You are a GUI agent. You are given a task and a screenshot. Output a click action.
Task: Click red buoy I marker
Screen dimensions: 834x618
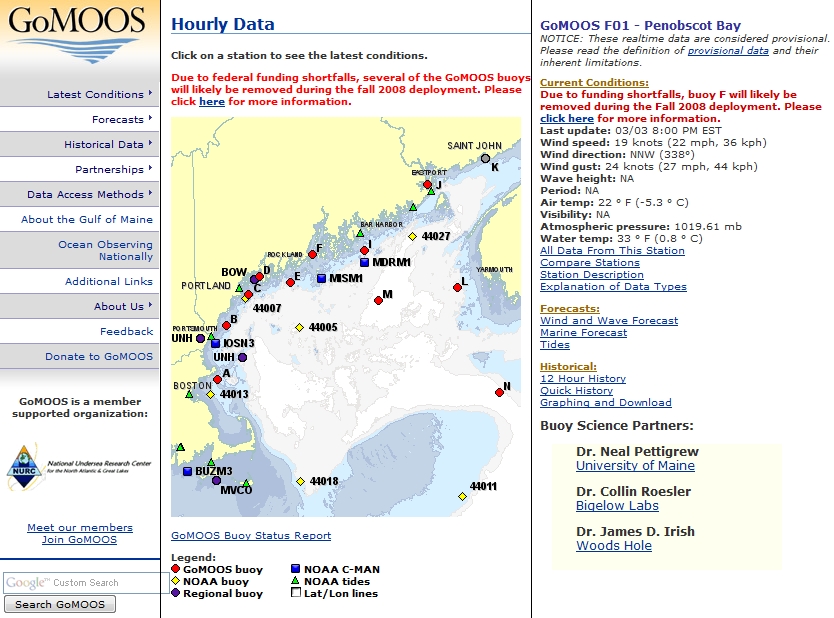pyautogui.click(x=364, y=250)
